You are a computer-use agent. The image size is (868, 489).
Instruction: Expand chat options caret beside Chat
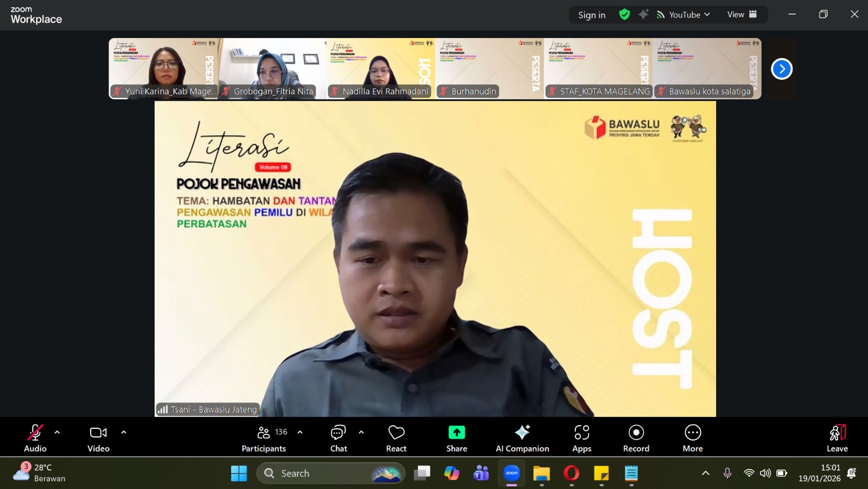click(x=361, y=433)
